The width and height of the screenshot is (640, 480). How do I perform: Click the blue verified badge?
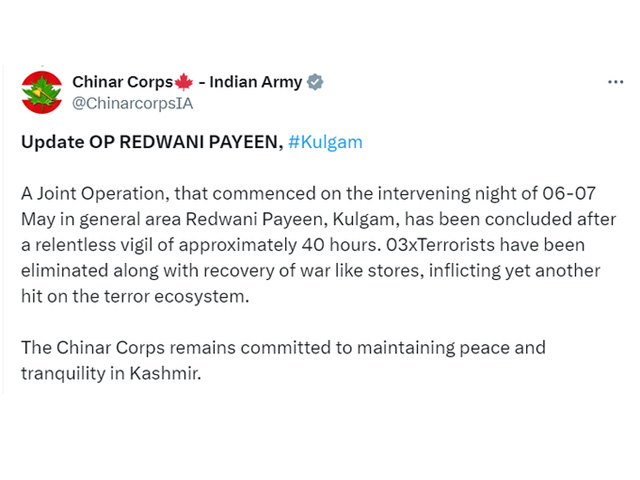tap(315, 82)
